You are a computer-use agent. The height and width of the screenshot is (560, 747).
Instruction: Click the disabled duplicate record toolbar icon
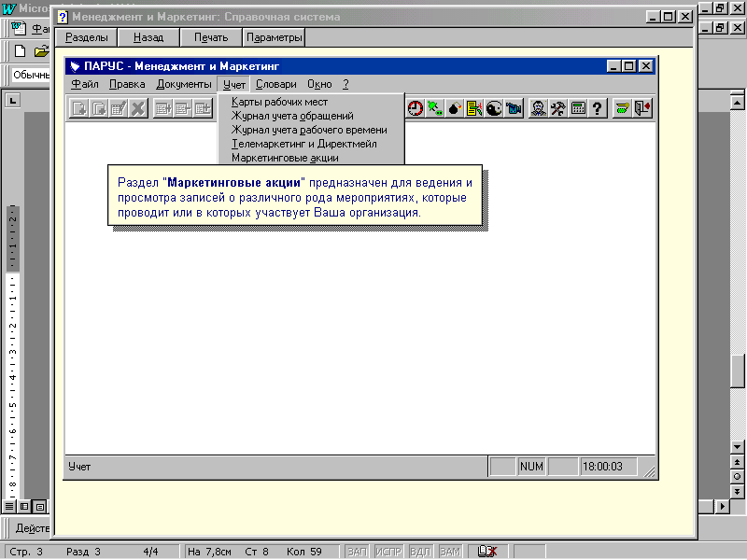(x=99, y=108)
